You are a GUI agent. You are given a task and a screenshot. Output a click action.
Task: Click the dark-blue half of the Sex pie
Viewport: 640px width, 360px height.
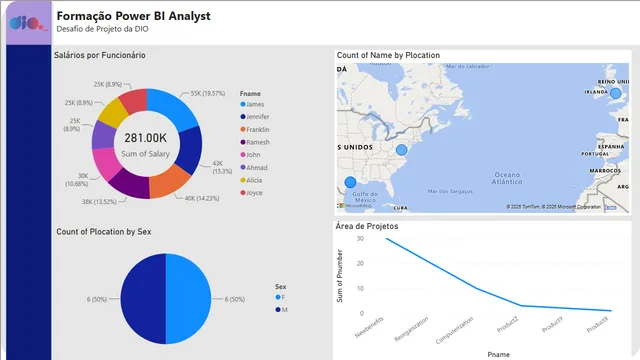coord(143,299)
